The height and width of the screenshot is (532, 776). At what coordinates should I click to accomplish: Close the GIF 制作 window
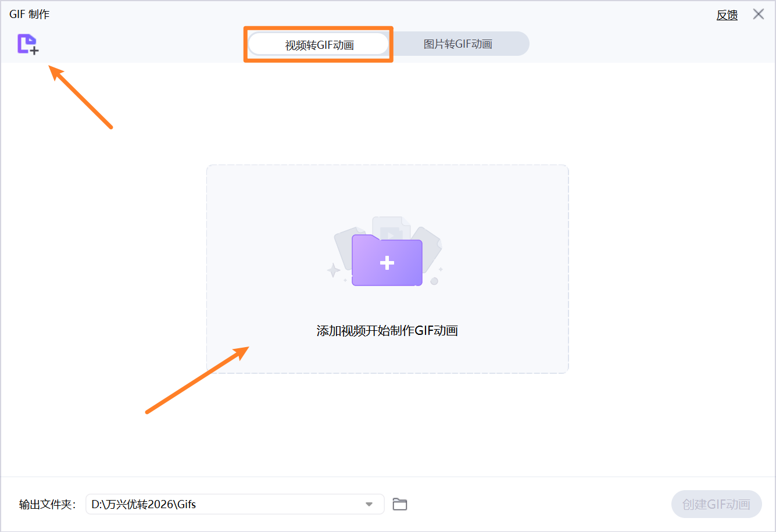[759, 14]
